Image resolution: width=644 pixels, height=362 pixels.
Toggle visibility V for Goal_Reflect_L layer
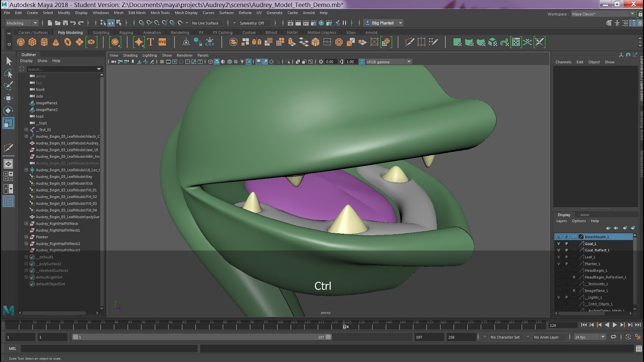[558, 250]
